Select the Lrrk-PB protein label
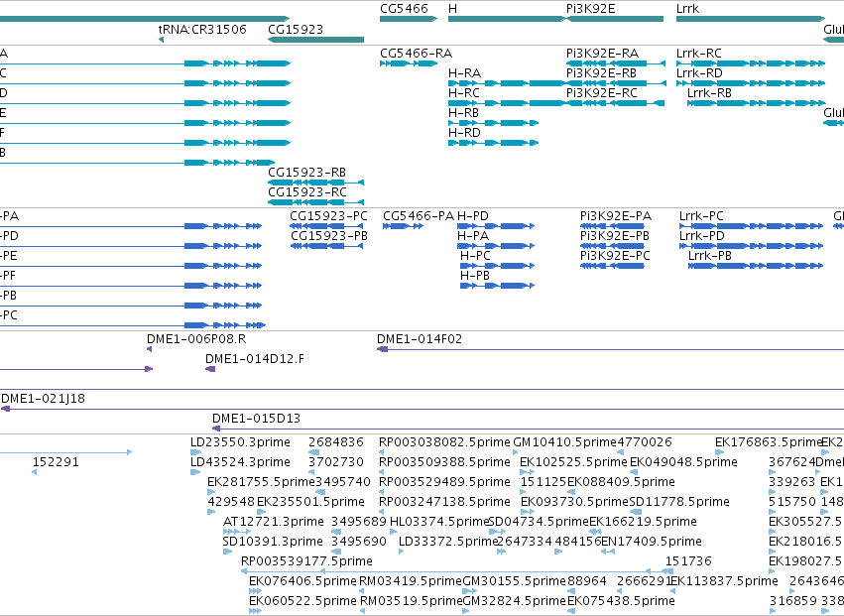Viewport: 844px width, 616px height. 710,256
